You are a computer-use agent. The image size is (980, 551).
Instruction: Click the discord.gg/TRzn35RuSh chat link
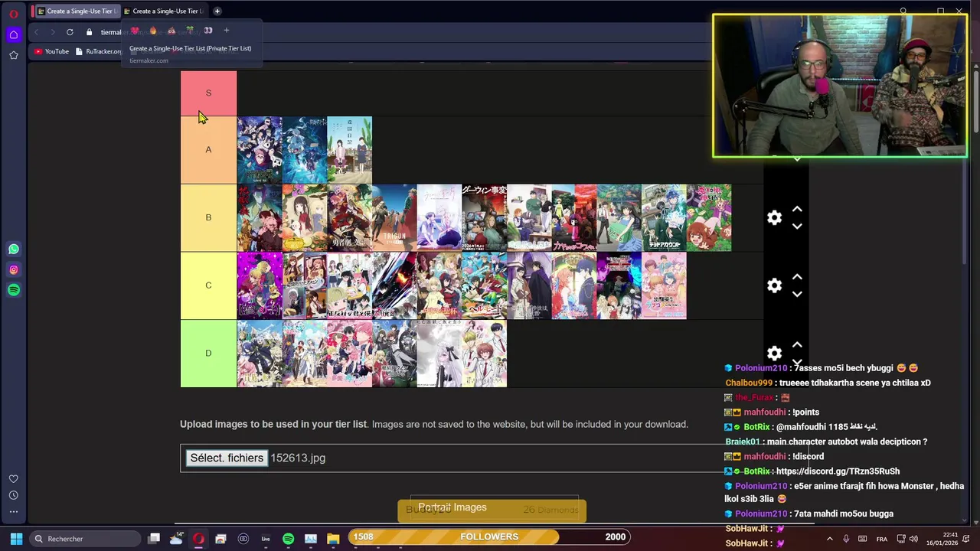click(838, 471)
